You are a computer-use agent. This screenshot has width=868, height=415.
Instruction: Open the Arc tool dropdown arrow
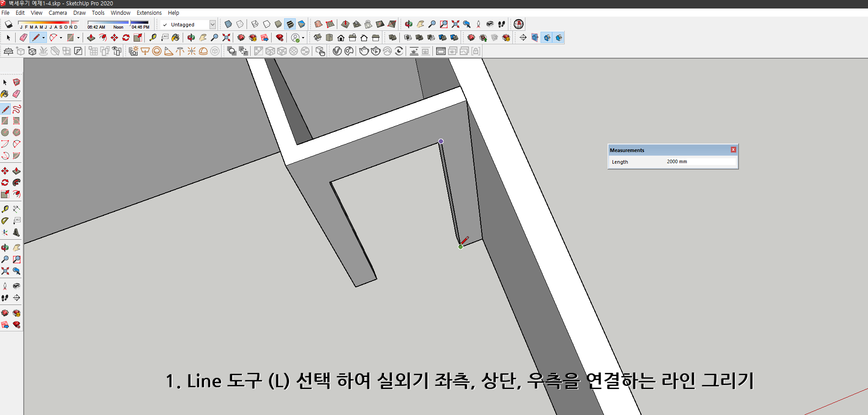[x=61, y=38]
